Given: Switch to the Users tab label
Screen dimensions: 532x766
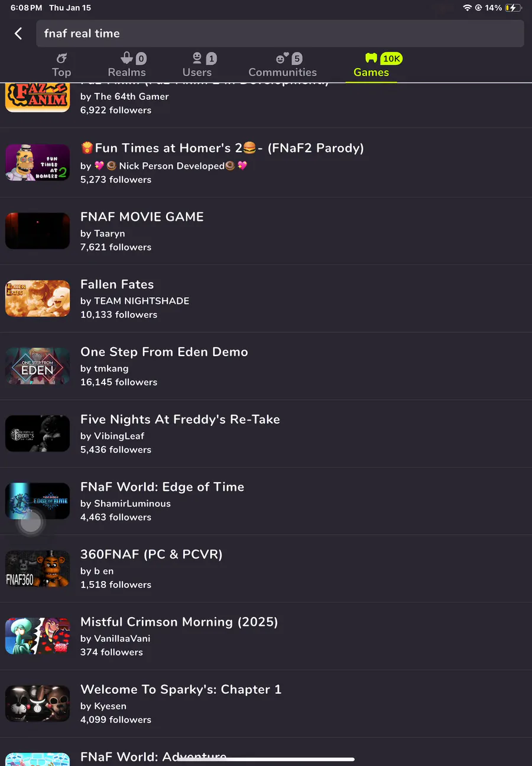Looking at the screenshot, I should [197, 72].
